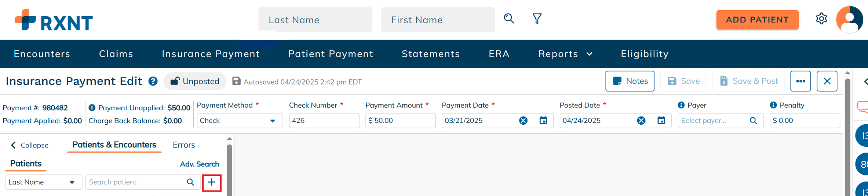
Task: Click the Payer search magnifier icon
Action: pos(754,121)
